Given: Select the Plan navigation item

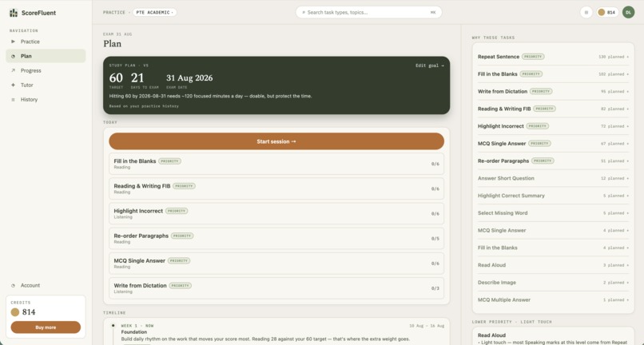Looking at the screenshot, I should click(x=46, y=56).
